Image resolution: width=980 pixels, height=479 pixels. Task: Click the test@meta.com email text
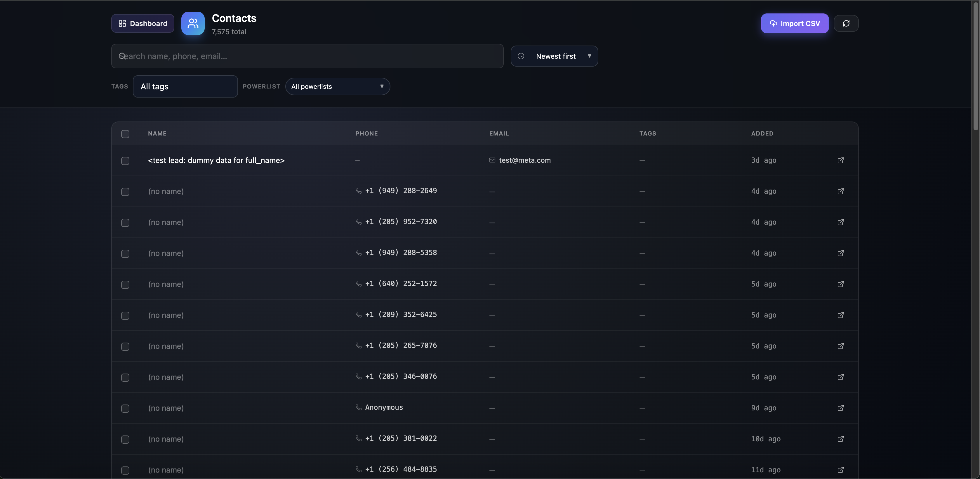point(525,161)
